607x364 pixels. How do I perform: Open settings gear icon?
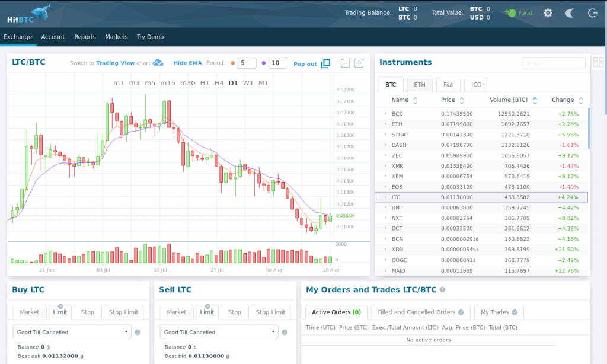tap(548, 13)
